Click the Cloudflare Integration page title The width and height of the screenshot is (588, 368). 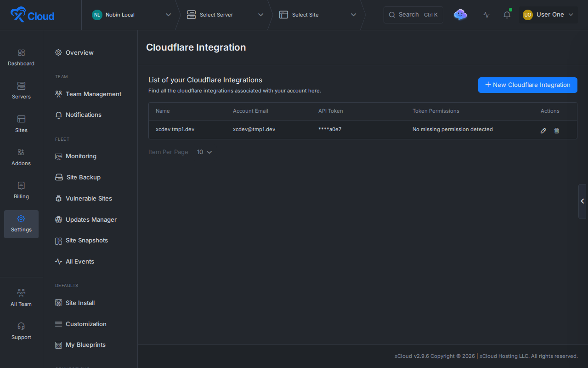click(196, 47)
